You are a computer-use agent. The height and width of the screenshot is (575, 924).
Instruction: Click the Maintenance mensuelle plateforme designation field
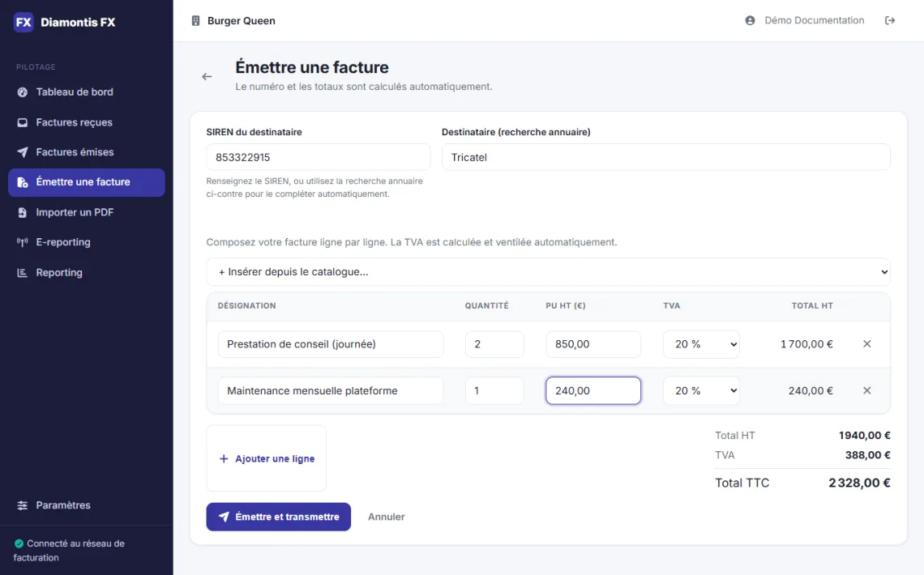pos(331,391)
